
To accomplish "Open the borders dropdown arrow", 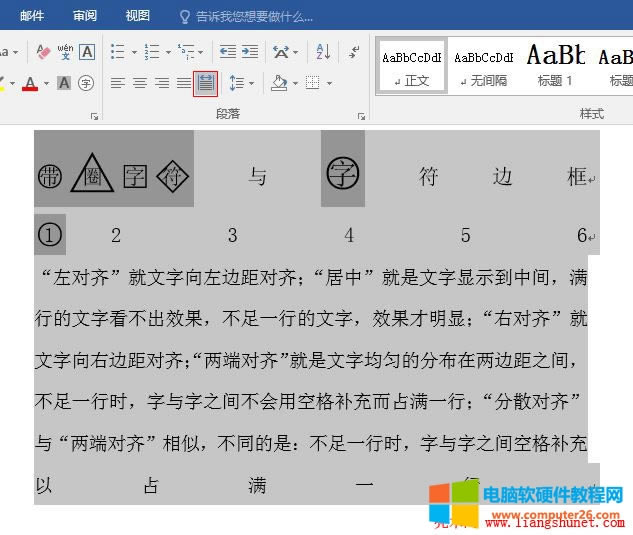I will point(330,83).
